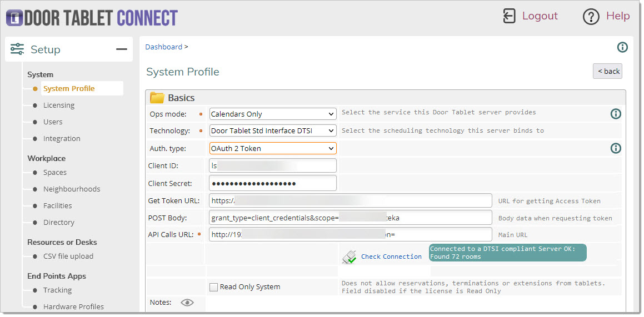Open info icon on Auth. type row
Image resolution: width=644 pixels, height=317 pixels.
coord(616,148)
